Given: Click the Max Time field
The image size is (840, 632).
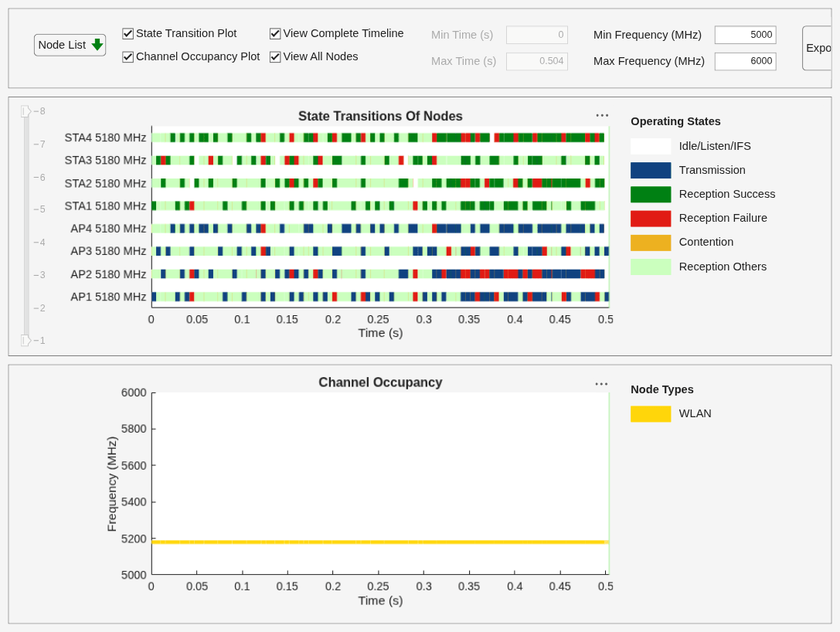Looking at the screenshot, I should click(537, 61).
